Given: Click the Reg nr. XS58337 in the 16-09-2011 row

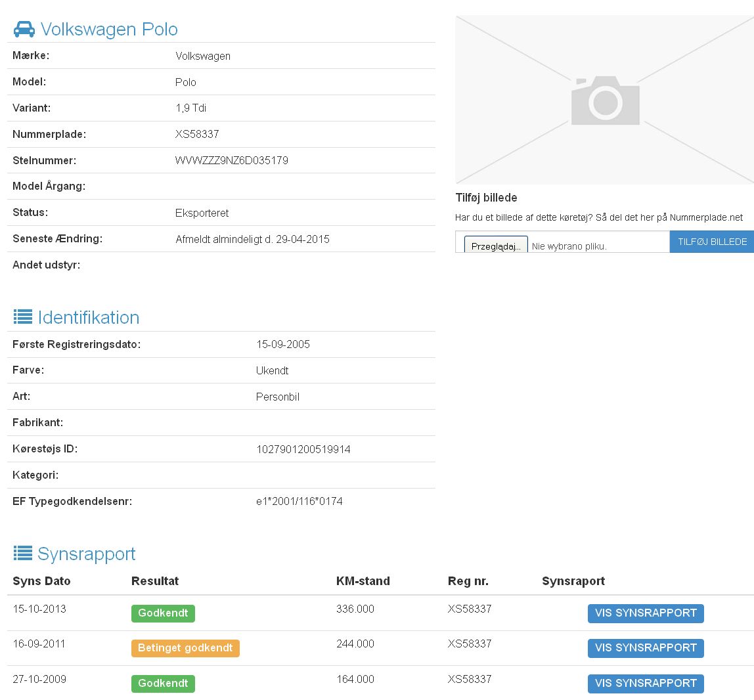Looking at the screenshot, I should click(x=470, y=644).
